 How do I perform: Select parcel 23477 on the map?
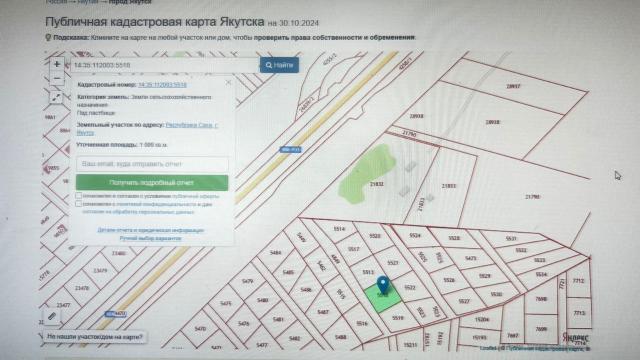pos(63,305)
